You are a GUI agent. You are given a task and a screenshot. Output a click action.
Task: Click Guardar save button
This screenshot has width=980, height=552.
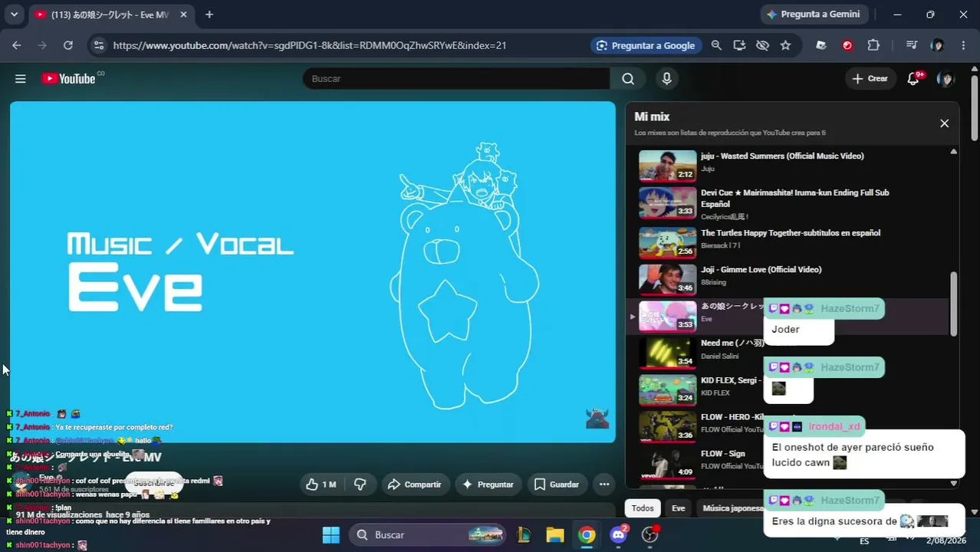coord(557,485)
